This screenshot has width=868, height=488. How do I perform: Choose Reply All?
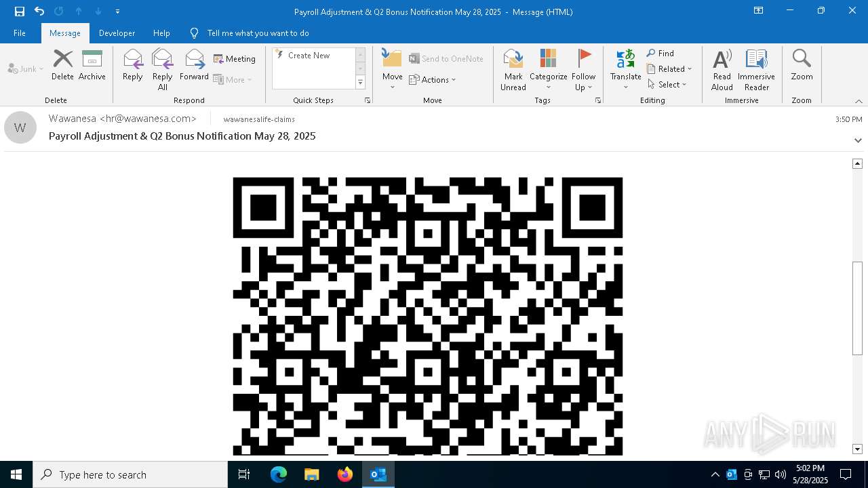pyautogui.click(x=163, y=70)
